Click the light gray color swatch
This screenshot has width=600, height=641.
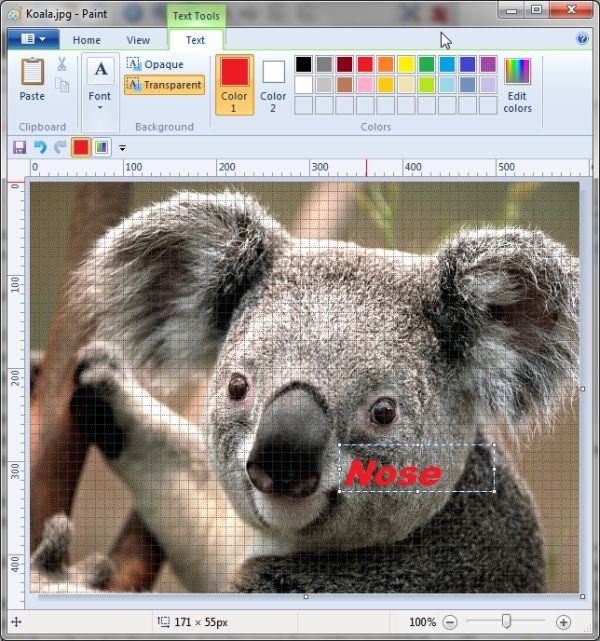click(x=324, y=85)
